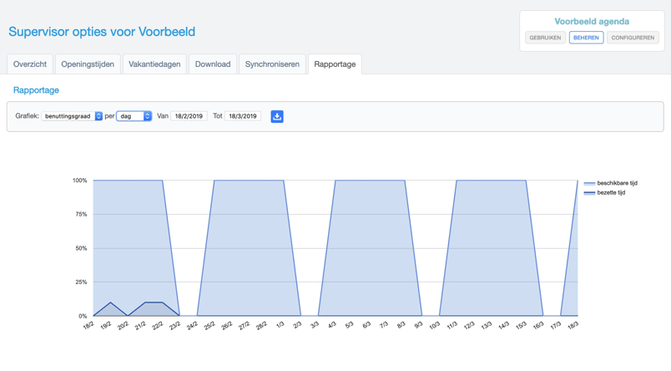Screen dimensions: 671x371
Task: Open the Overzicht tab
Action: [x=30, y=64]
